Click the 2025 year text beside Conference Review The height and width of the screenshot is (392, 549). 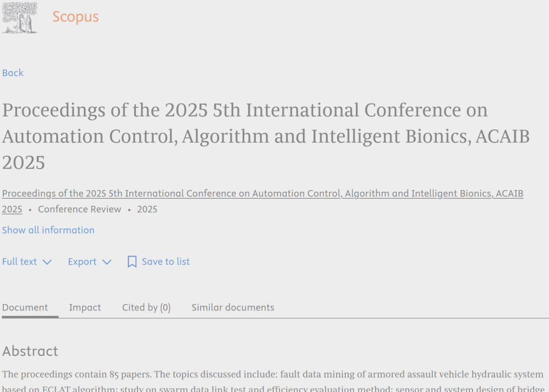(147, 209)
